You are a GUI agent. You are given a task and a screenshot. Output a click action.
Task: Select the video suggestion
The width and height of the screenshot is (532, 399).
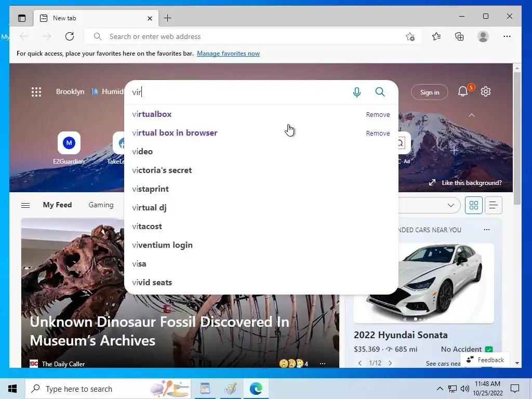pyautogui.click(x=261, y=151)
